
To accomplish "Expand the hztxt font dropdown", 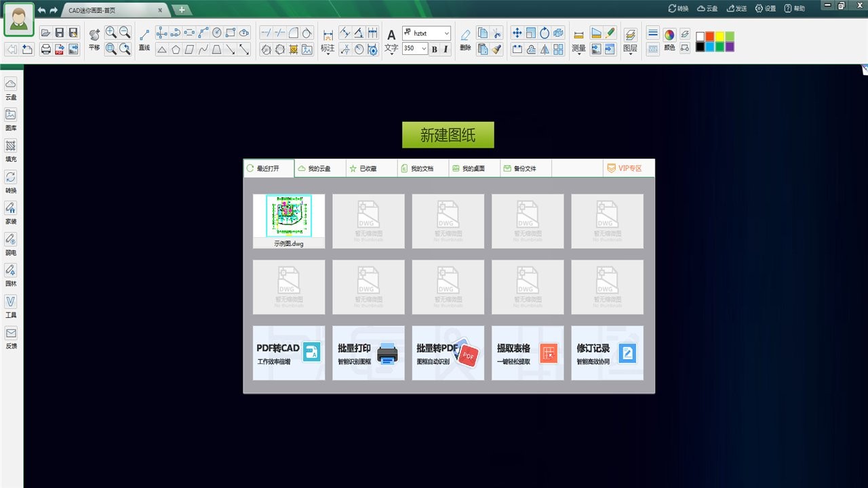I will click(446, 33).
